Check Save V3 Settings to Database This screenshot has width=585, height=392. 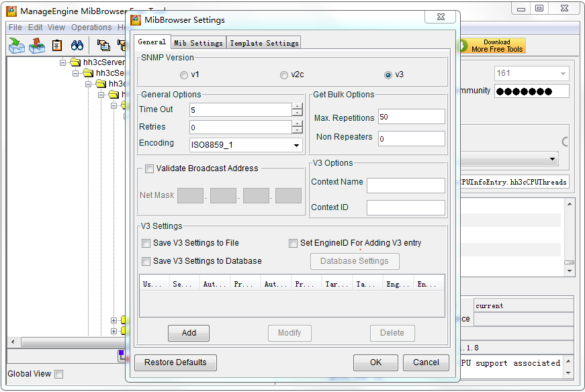pos(146,262)
